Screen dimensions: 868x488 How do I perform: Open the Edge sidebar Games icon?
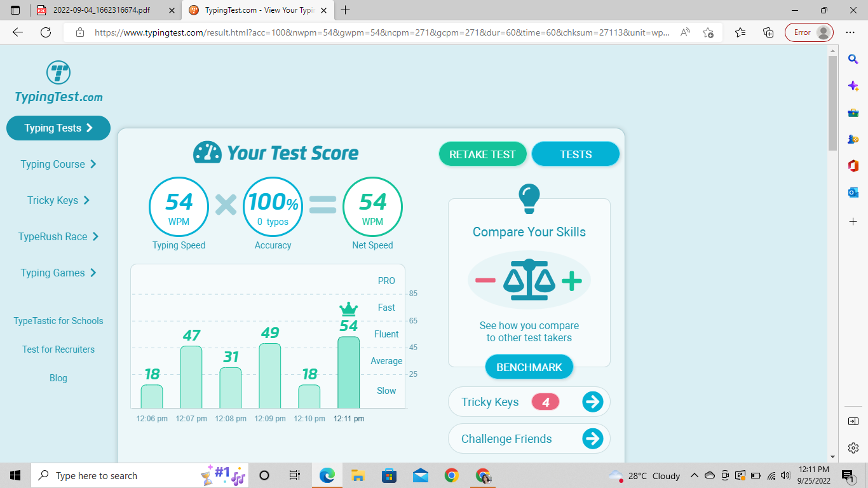point(853,139)
